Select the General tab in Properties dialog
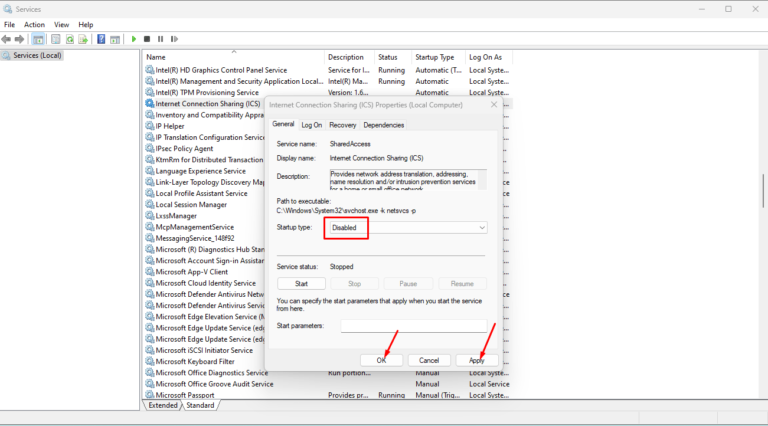The height and width of the screenshot is (426, 768). [x=283, y=124]
